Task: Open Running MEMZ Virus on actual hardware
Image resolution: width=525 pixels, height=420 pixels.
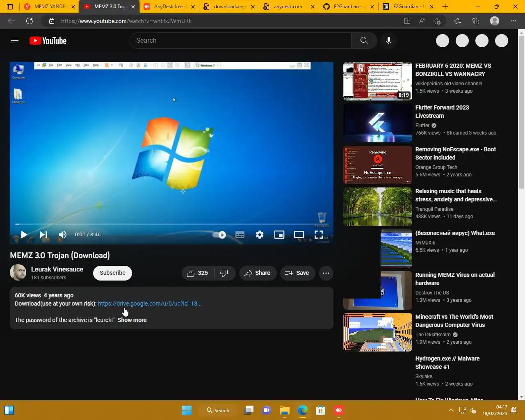Action: 455,279
